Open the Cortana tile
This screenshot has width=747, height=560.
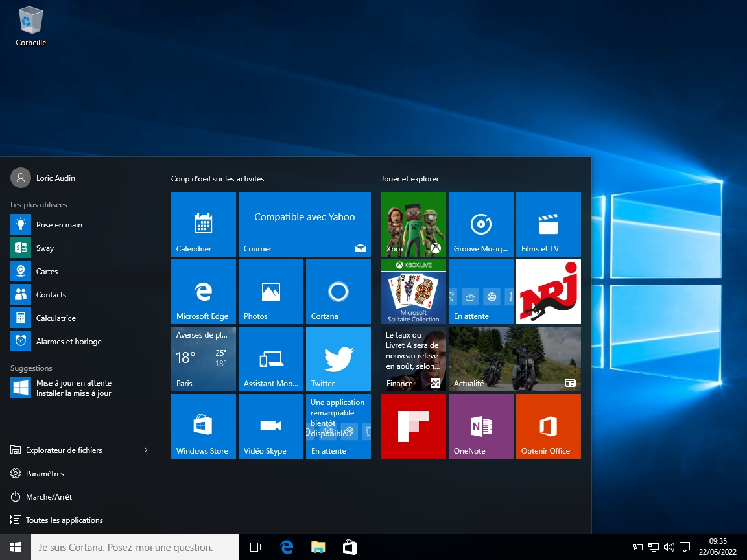[x=338, y=292]
